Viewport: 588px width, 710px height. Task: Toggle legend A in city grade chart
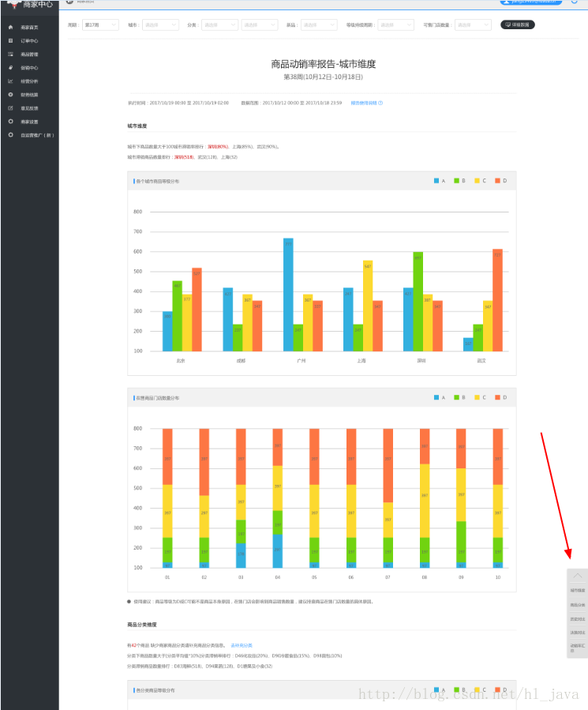(440, 181)
